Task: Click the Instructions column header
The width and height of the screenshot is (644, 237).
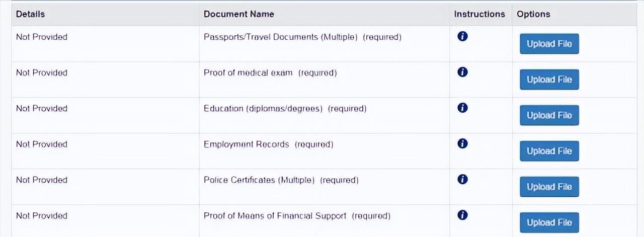Action: [479, 14]
